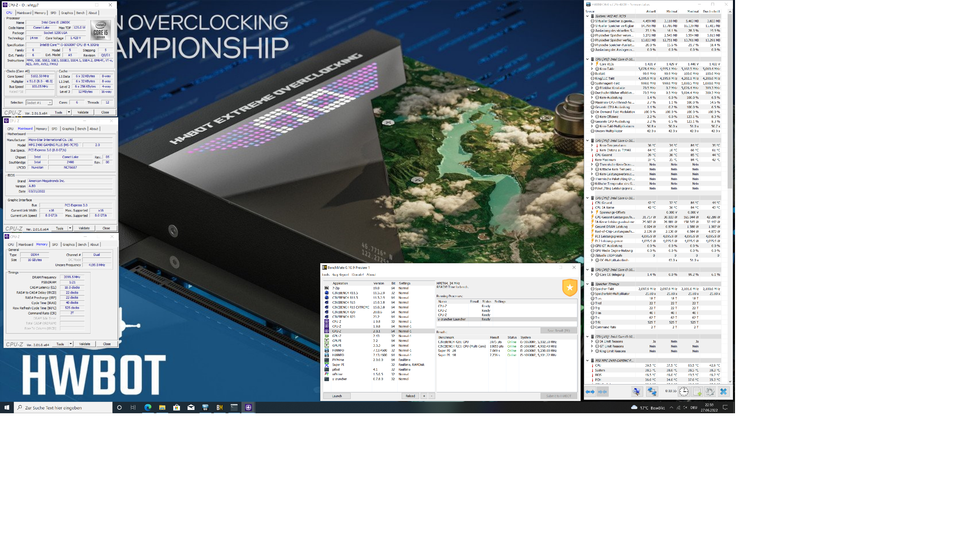The image size is (980, 551).
Task: Click PYPrime icon in BenchMate list
Action: (x=326, y=360)
